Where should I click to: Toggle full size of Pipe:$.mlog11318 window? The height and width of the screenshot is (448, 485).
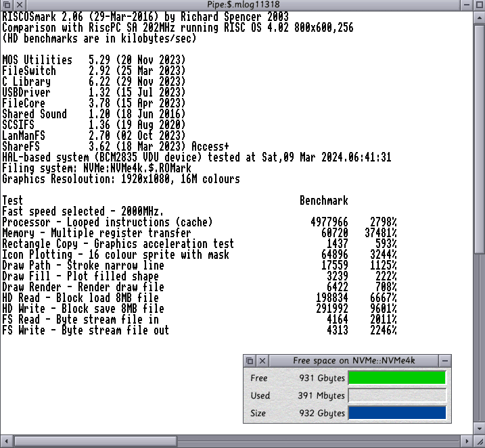[480, 5]
